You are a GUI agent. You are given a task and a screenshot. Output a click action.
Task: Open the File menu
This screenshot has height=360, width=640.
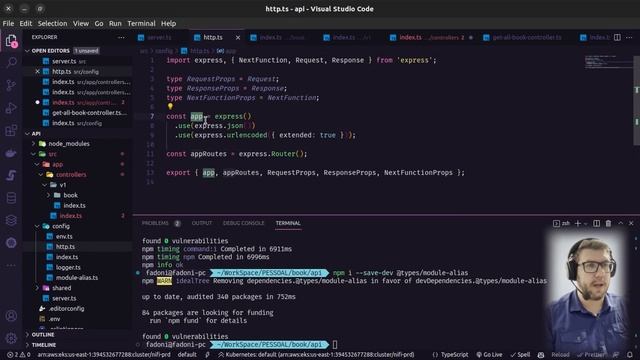click(x=8, y=23)
